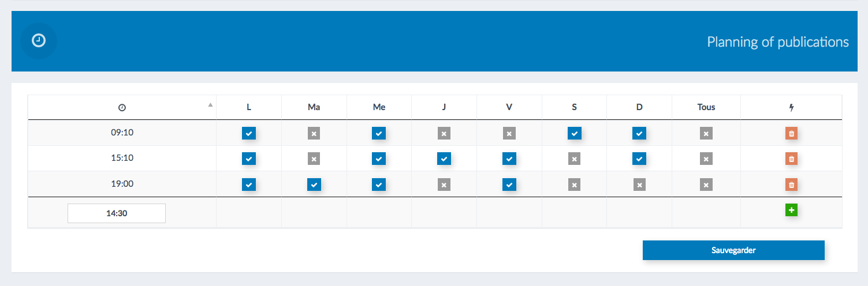Delete the 19:00 schedule row
The width and height of the screenshot is (868, 286).
click(x=791, y=185)
